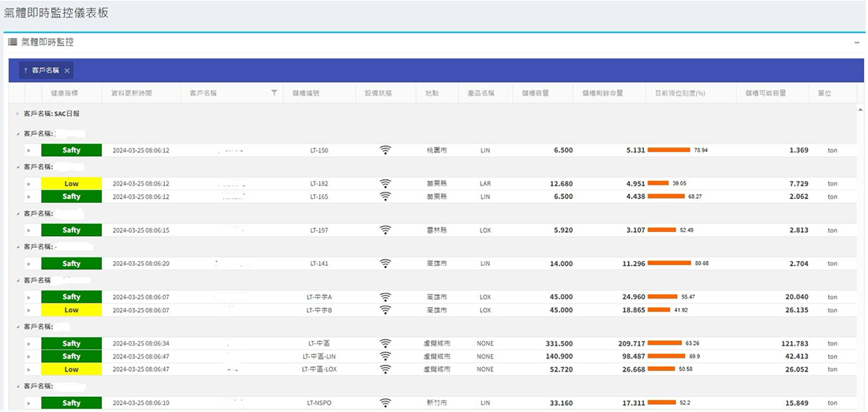The height and width of the screenshot is (412, 868).
Task: Sort by 儲槽剩餘存量 column header
Action: coord(602,93)
